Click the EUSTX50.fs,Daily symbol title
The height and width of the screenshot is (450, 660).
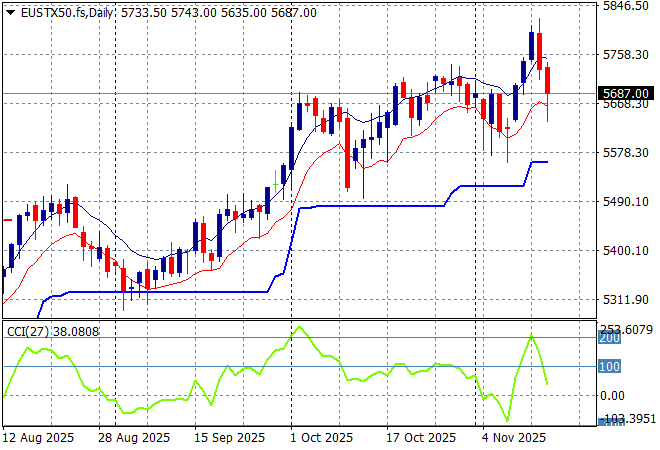tap(62, 12)
